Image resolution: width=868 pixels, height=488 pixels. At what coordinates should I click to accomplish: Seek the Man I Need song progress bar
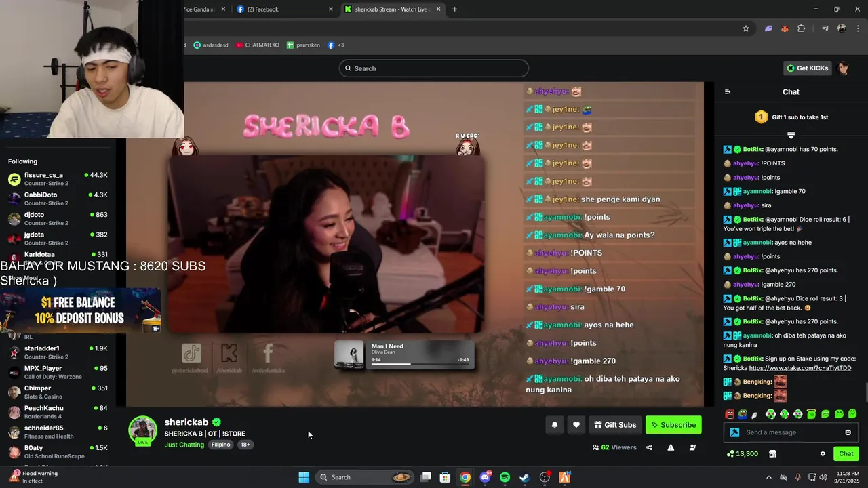point(420,364)
